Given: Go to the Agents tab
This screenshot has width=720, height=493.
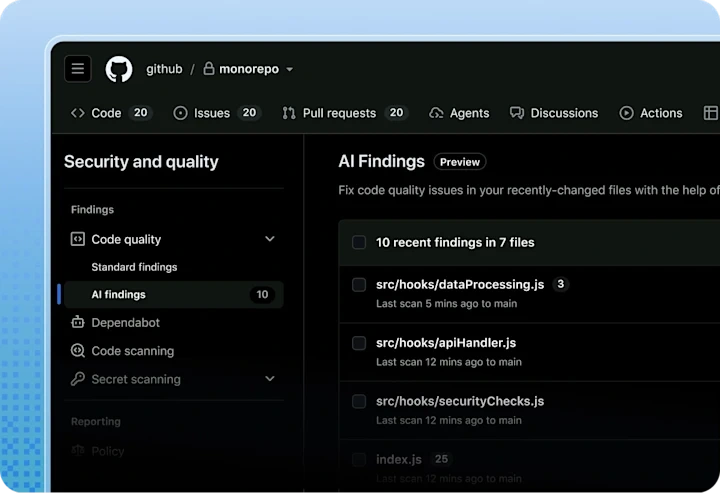Looking at the screenshot, I should [459, 113].
